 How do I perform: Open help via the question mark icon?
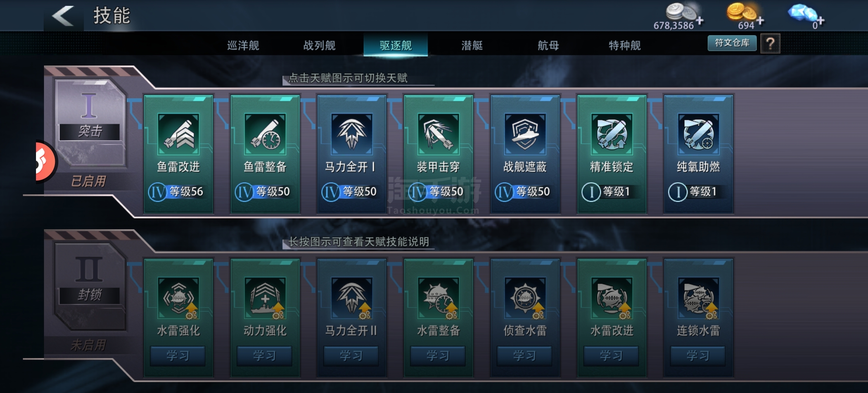click(x=770, y=44)
